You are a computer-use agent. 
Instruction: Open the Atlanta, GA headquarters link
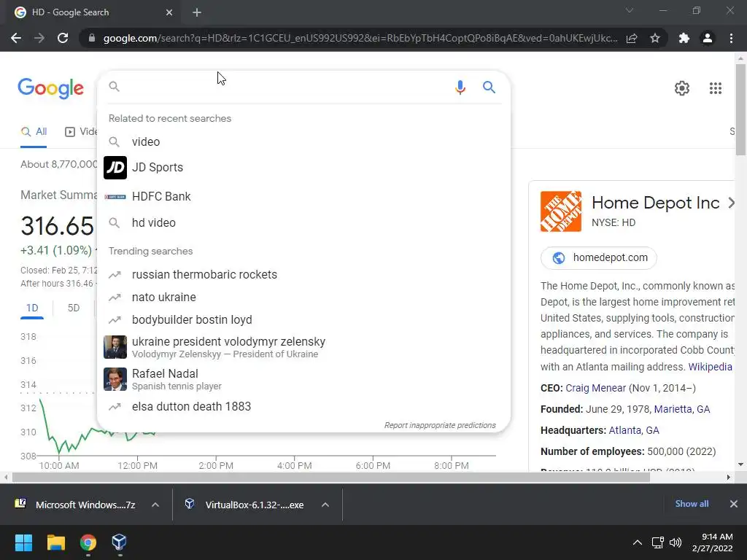[x=634, y=430]
